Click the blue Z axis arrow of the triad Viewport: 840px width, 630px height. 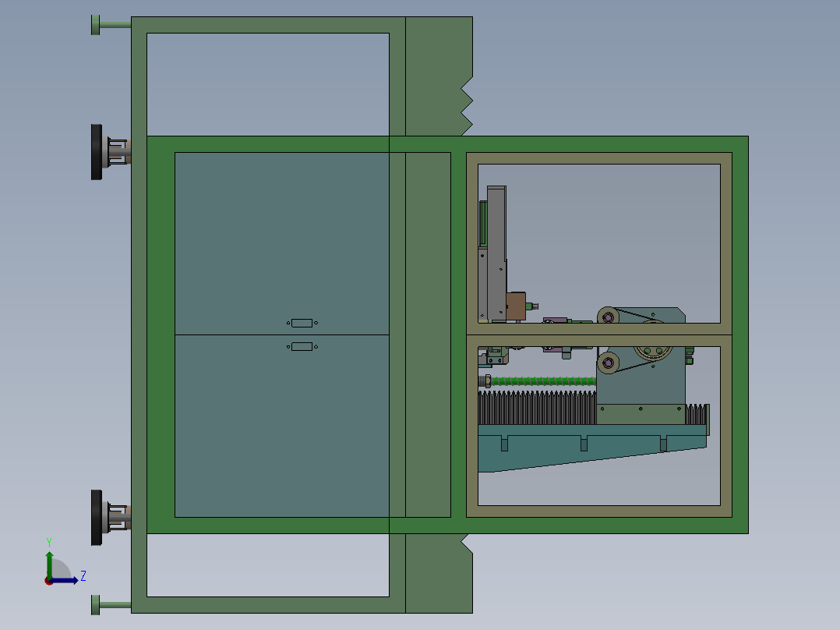pyautogui.click(x=65, y=581)
